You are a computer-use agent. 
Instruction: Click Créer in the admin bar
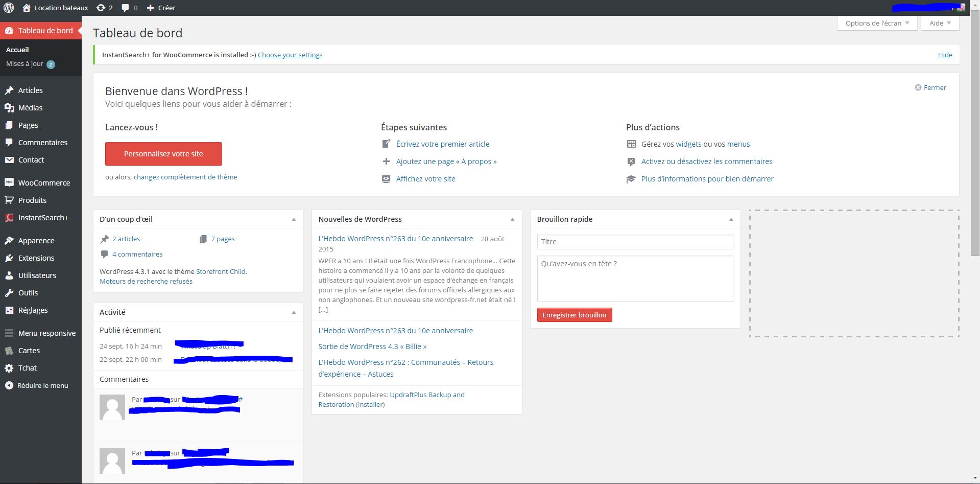[x=161, y=8]
